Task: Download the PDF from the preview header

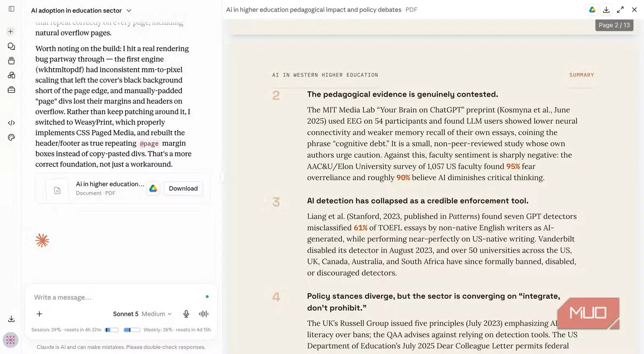Action: tap(606, 10)
